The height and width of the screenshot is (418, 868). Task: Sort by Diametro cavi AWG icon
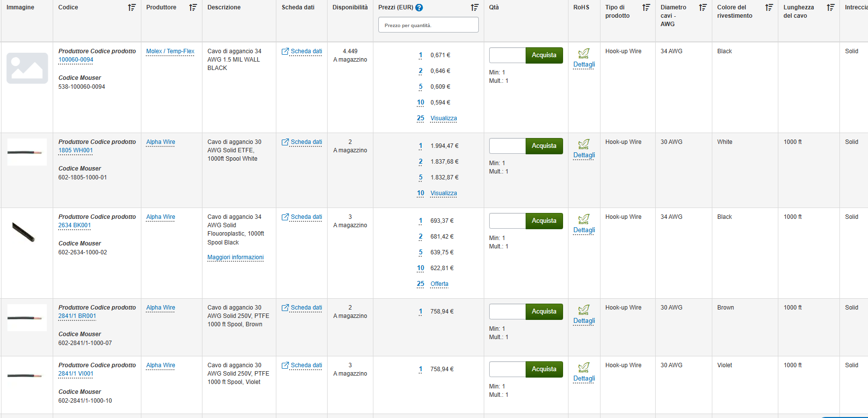tap(703, 7)
